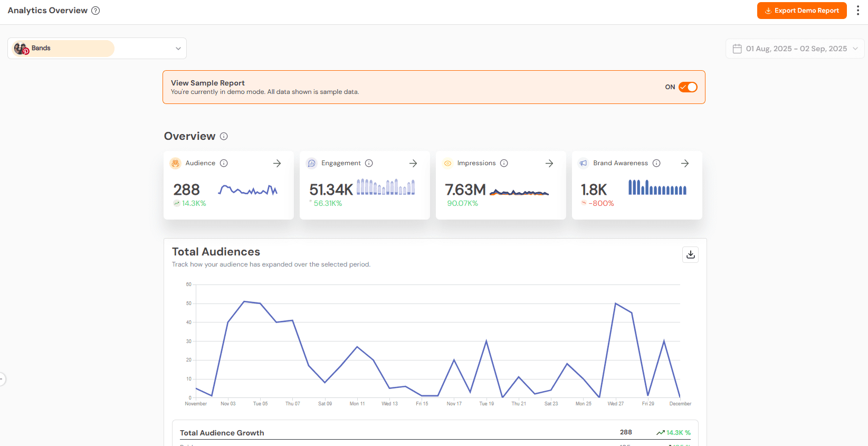Click the View Sample Report title
Viewport: 868px width, 446px height.
[208, 83]
